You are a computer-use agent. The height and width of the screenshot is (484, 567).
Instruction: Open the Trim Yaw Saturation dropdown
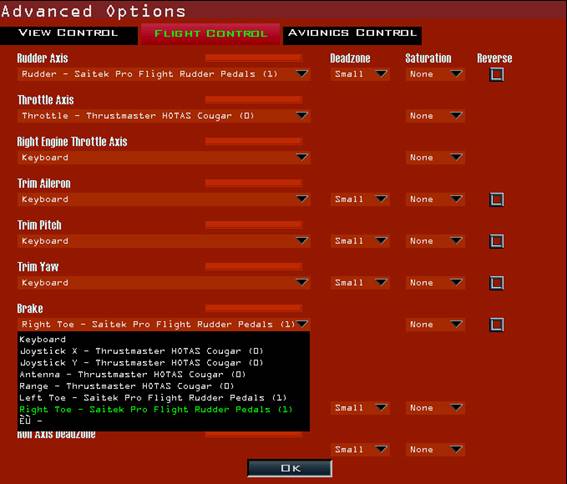[x=435, y=283]
